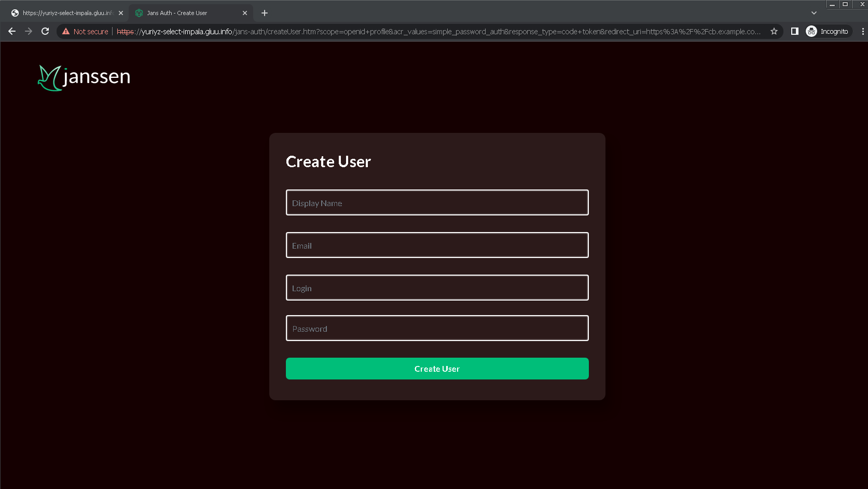Click the Incognito profile icon
The width and height of the screenshot is (868, 489).
(x=811, y=31)
